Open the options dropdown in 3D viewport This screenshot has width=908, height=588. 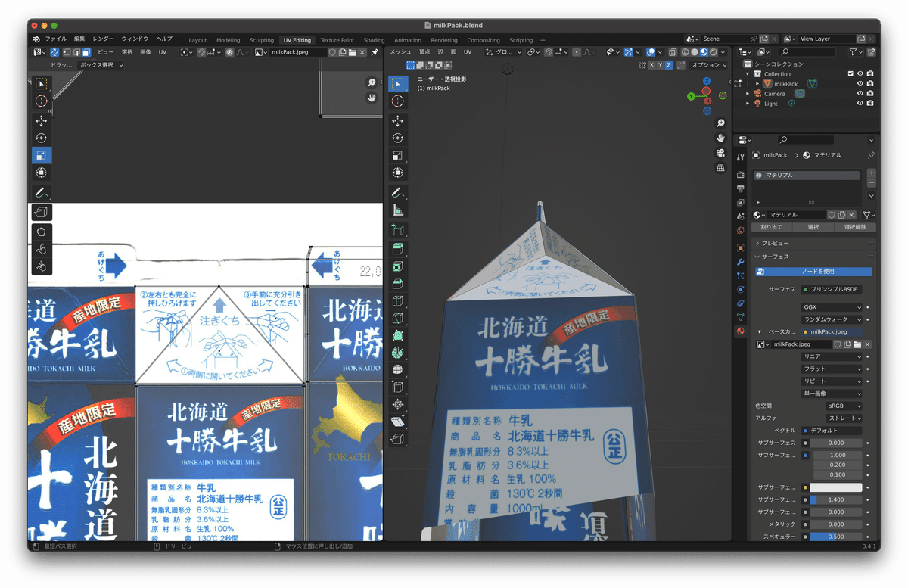click(710, 65)
